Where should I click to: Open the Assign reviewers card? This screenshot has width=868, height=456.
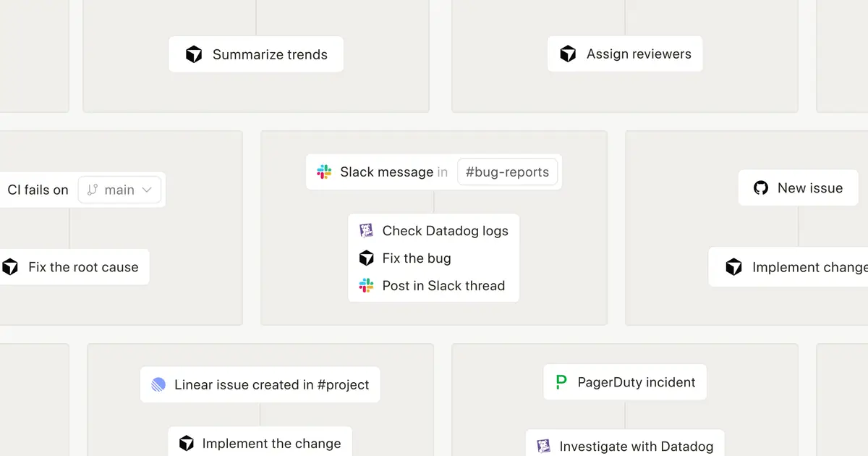(625, 54)
